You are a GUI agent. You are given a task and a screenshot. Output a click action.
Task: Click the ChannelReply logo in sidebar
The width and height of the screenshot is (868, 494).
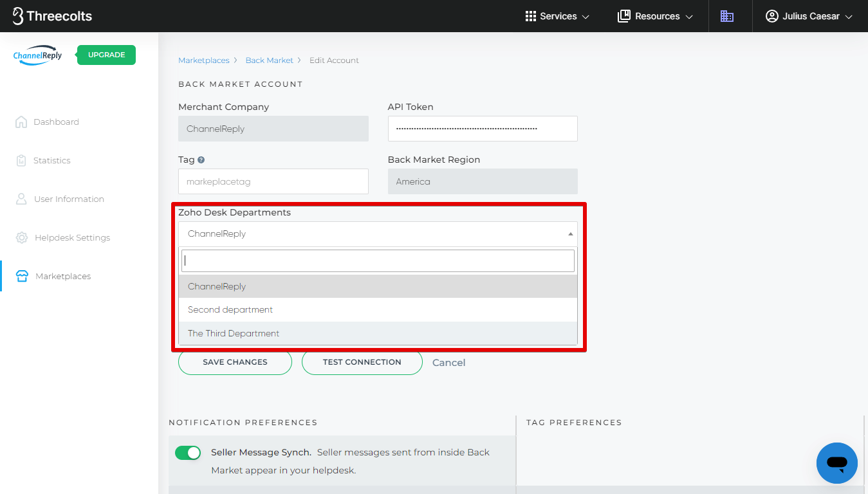(38, 55)
